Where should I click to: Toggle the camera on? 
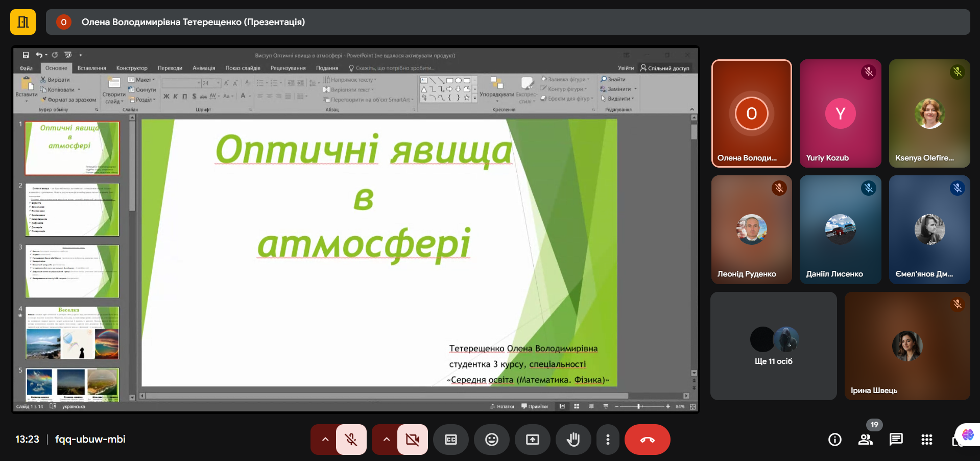click(x=413, y=440)
